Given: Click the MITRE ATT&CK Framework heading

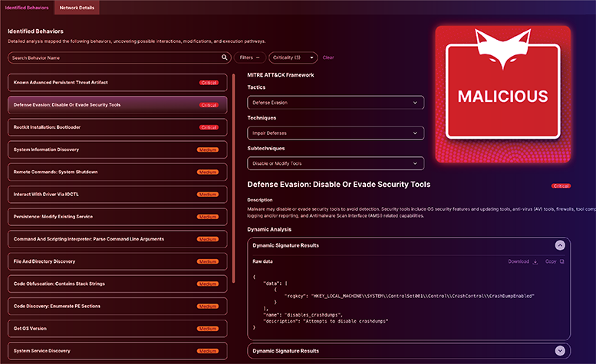Looking at the screenshot, I should 281,75.
